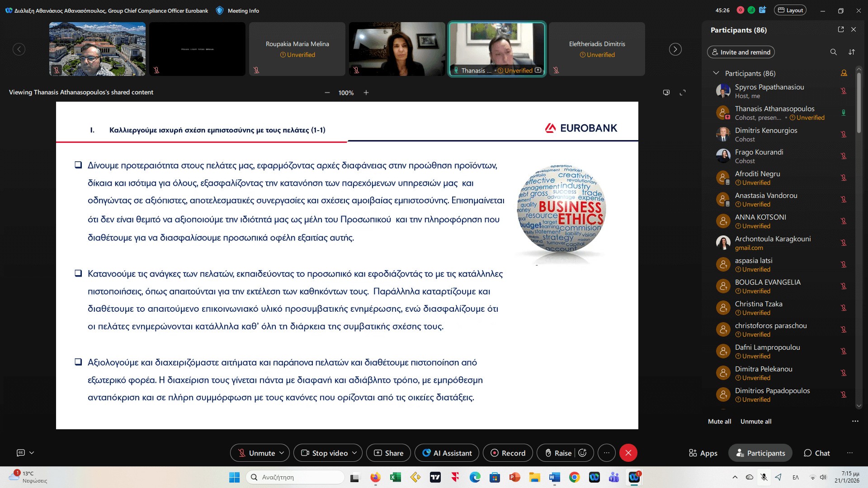Open Apps panel
This screenshot has width=868, height=488.
coord(703,453)
